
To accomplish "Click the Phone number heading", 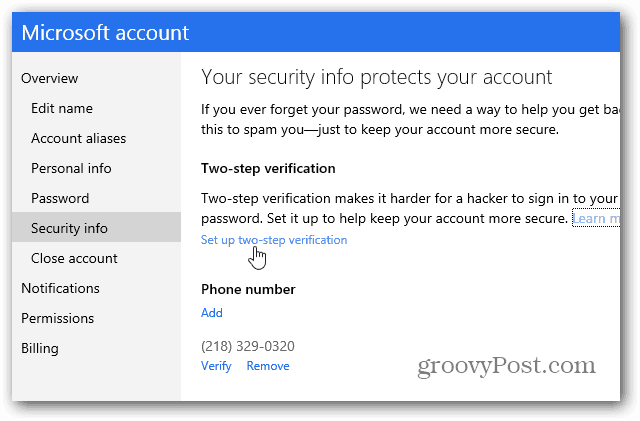I will point(248,290).
